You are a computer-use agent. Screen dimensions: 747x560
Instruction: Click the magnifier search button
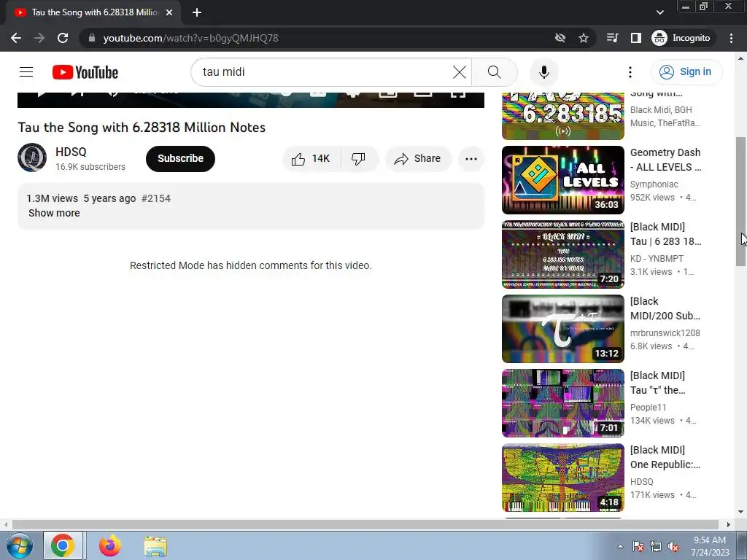point(495,72)
